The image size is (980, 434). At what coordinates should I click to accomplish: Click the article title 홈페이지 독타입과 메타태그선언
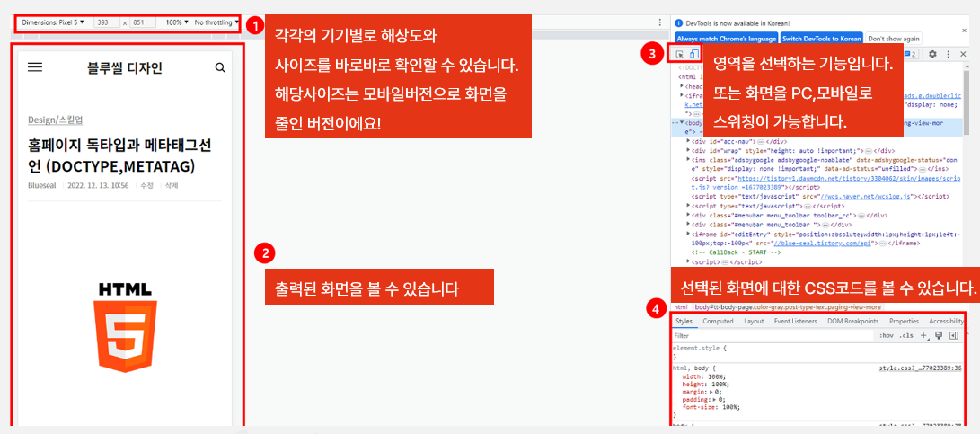119,156
